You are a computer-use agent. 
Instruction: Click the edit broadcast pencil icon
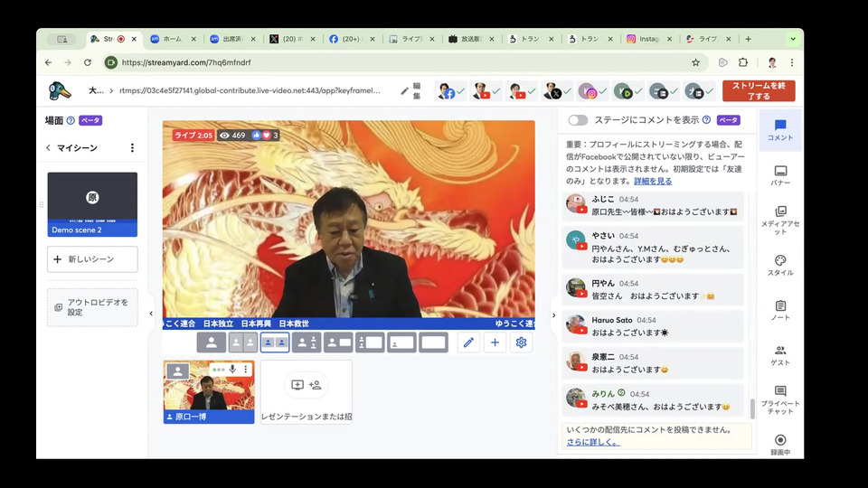tap(405, 90)
